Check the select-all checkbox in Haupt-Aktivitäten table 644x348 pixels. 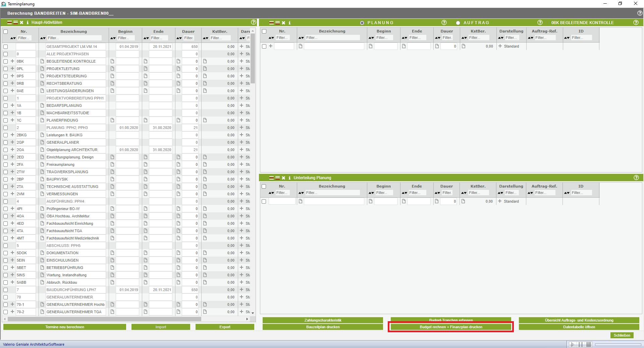[x=6, y=31]
